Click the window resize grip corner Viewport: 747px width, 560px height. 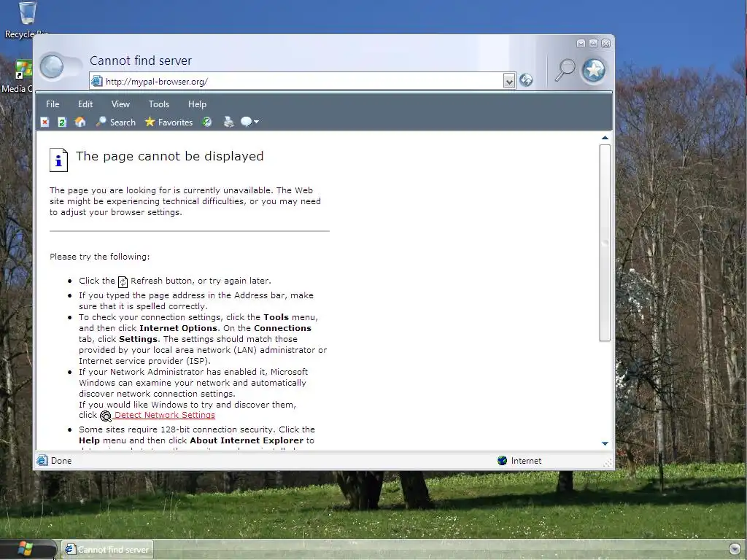(x=608, y=463)
